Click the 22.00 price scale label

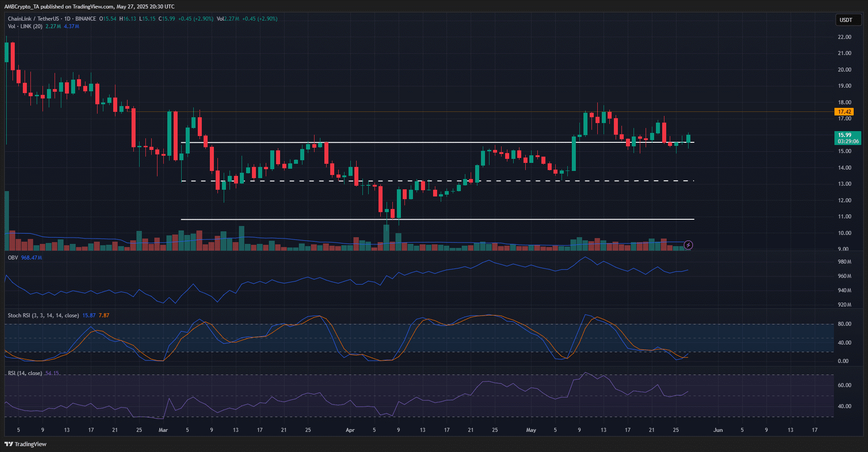[844, 37]
